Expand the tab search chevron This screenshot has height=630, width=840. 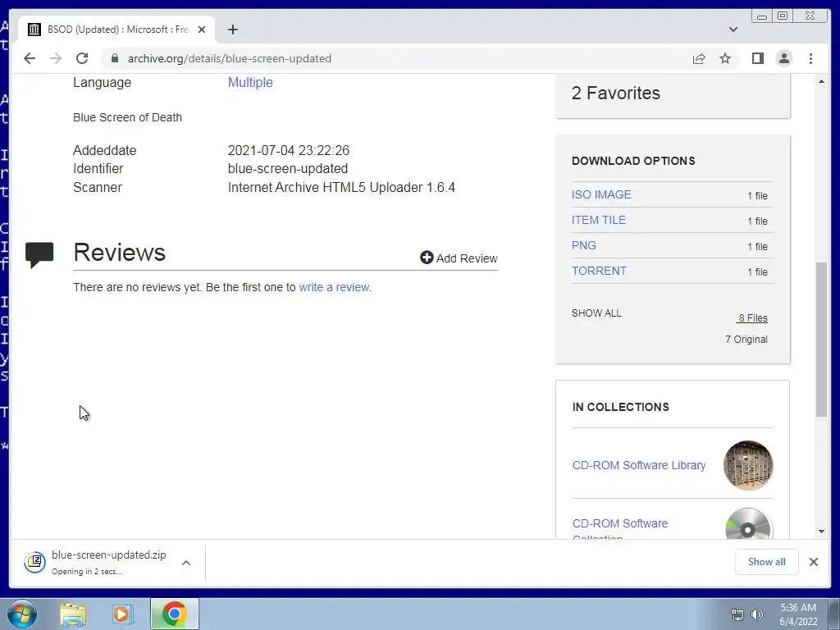pyautogui.click(x=733, y=30)
